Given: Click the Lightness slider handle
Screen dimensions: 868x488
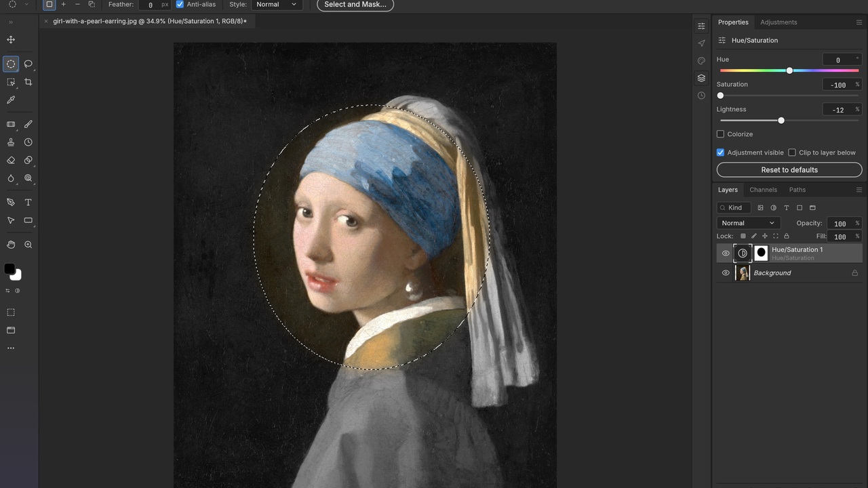Looking at the screenshot, I should point(781,121).
